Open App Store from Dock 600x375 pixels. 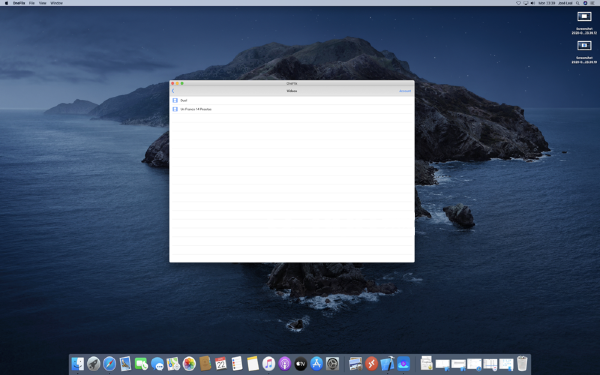(316, 364)
